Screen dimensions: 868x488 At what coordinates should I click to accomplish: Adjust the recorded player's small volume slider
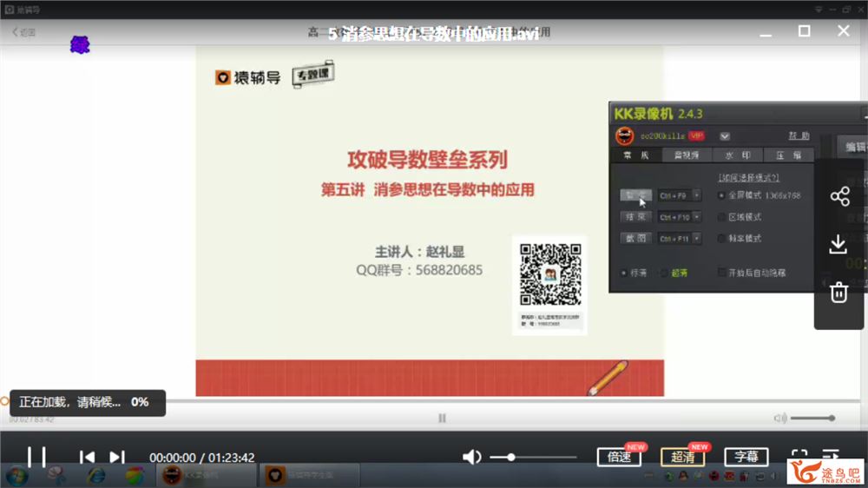point(812,419)
